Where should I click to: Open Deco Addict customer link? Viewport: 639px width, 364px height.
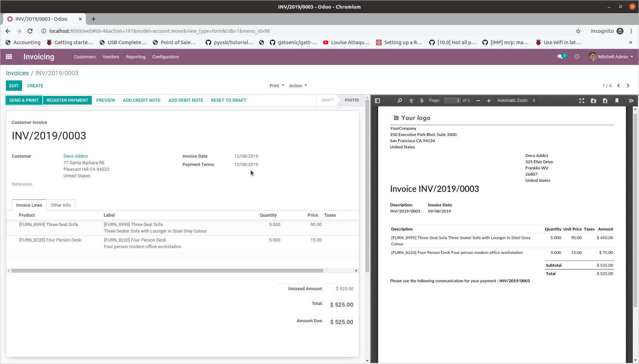76,156
